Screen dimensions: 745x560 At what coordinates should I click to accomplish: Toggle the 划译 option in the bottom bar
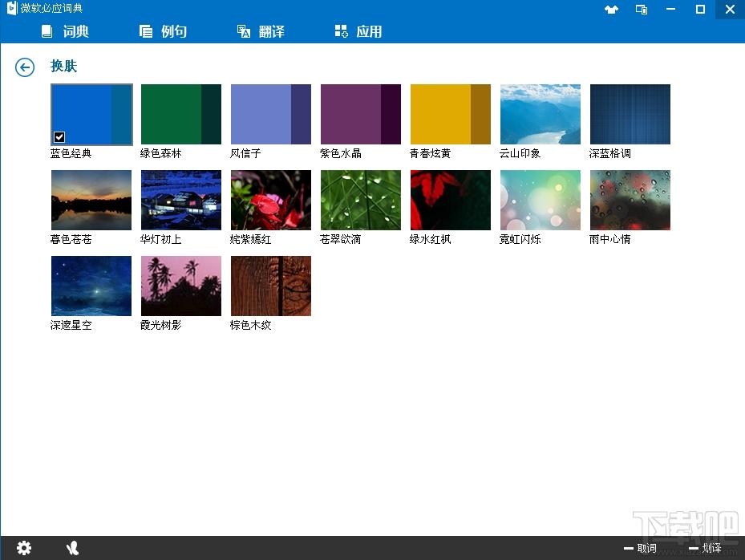click(704, 549)
